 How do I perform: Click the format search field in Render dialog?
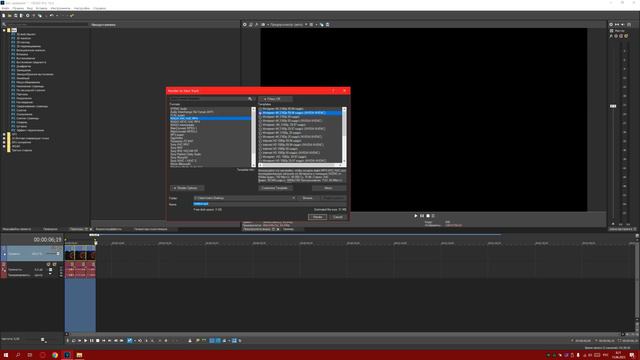[208, 99]
